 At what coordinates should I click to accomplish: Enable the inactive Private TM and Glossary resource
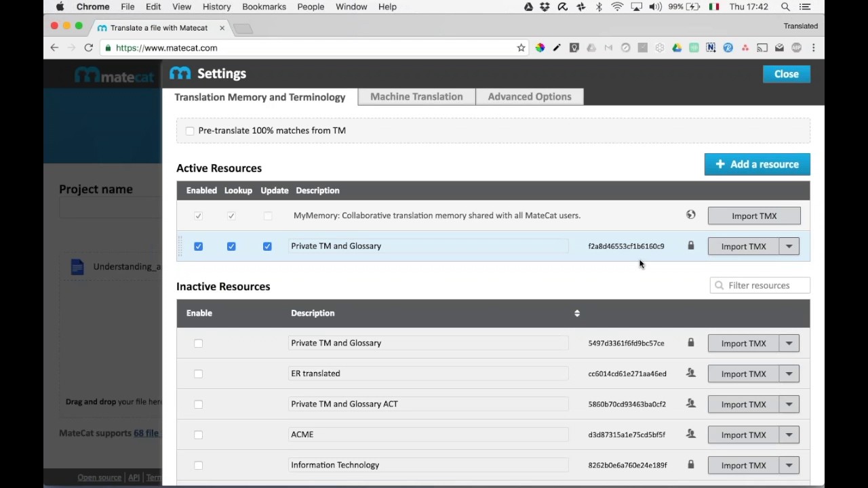[x=198, y=343]
